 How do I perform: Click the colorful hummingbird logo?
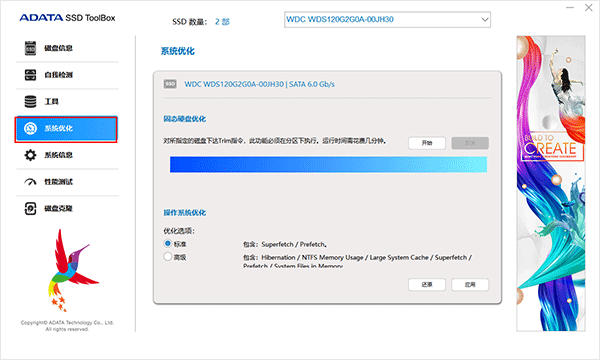coord(71,270)
